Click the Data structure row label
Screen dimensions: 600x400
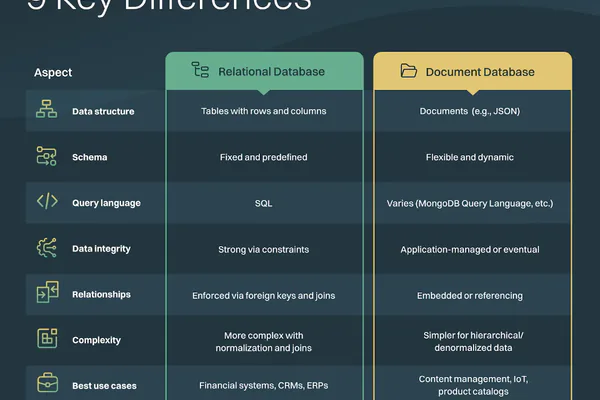pos(103,111)
